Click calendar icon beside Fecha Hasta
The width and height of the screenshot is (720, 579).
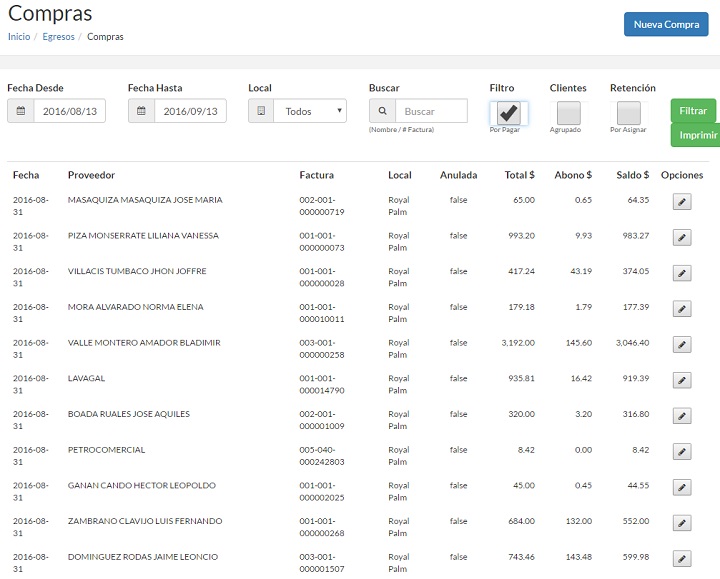(141, 111)
